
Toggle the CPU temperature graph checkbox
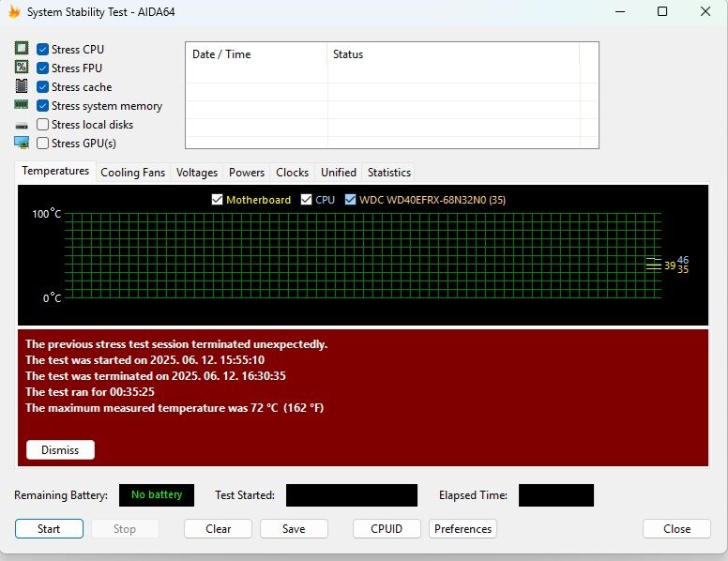pyautogui.click(x=306, y=200)
